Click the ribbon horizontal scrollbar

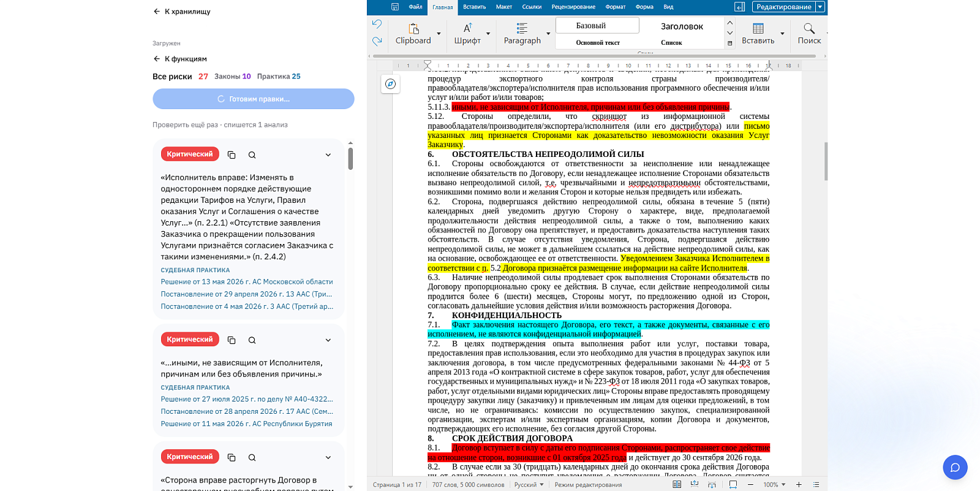(594, 56)
